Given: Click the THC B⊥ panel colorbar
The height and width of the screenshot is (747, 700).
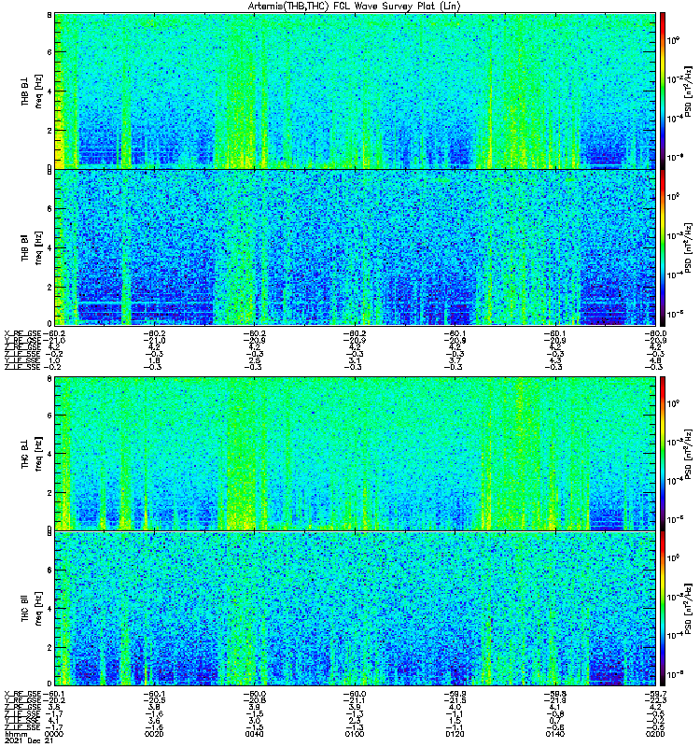Looking at the screenshot, I should click(663, 454).
